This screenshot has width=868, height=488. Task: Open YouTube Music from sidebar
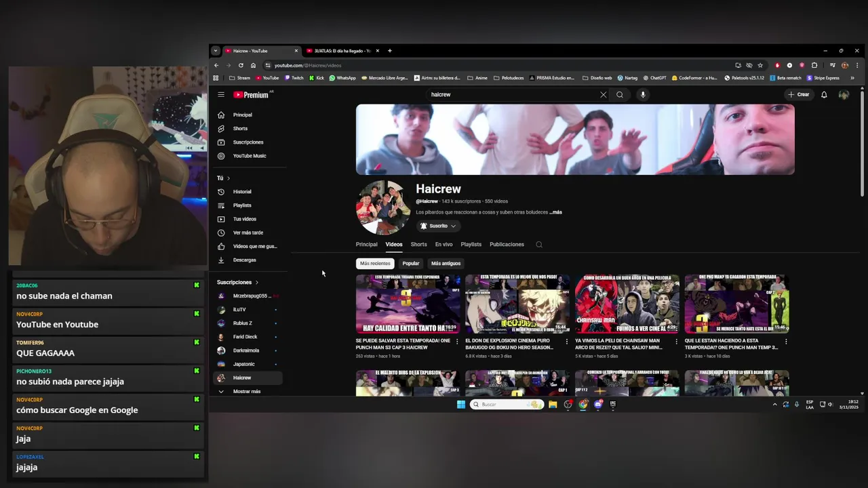point(248,156)
